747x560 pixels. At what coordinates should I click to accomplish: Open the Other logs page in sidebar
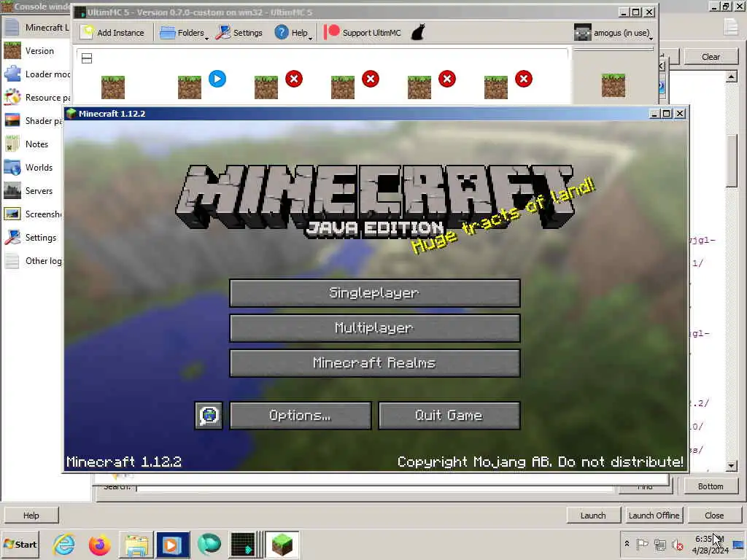(34, 261)
